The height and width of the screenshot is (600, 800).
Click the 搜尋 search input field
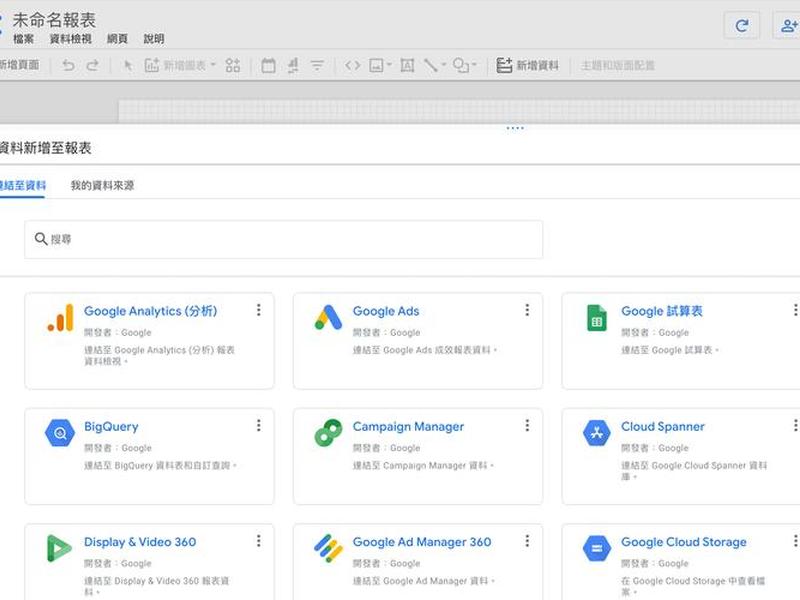click(x=284, y=239)
